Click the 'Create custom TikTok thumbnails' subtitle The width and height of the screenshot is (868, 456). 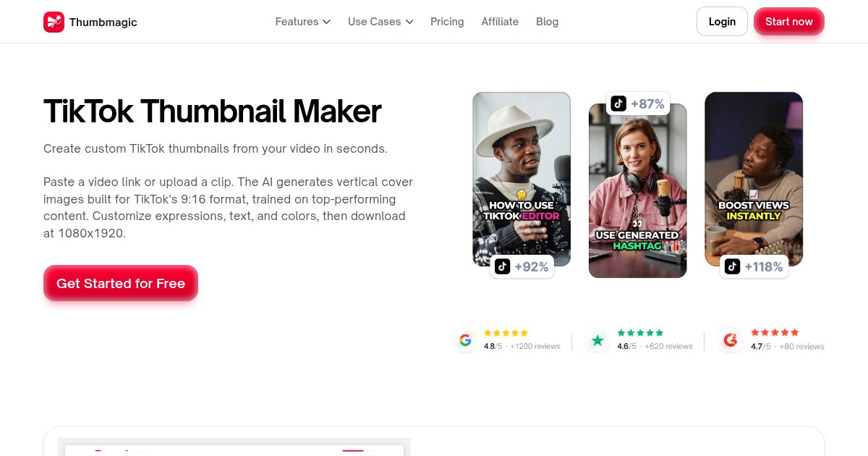coord(216,149)
